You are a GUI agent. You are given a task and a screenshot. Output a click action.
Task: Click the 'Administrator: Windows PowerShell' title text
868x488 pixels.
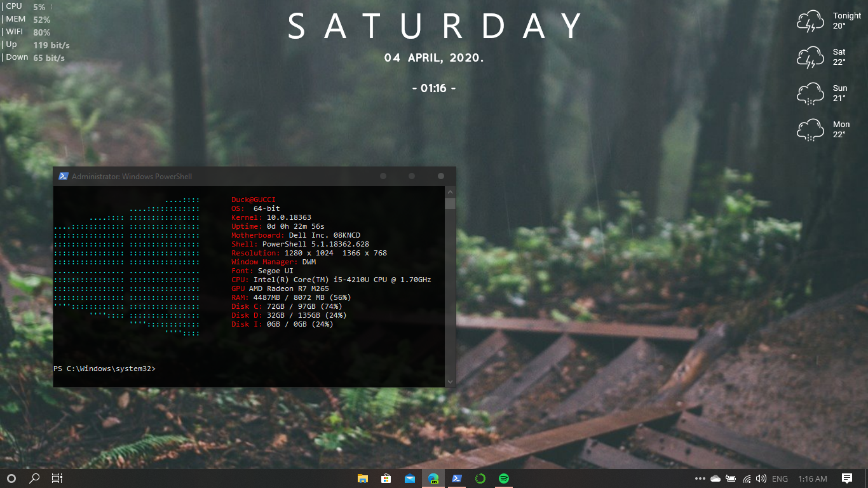pyautogui.click(x=132, y=176)
